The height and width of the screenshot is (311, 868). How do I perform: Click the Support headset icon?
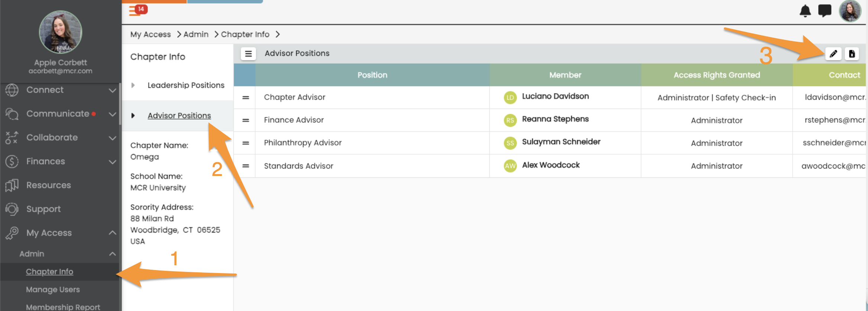point(12,209)
